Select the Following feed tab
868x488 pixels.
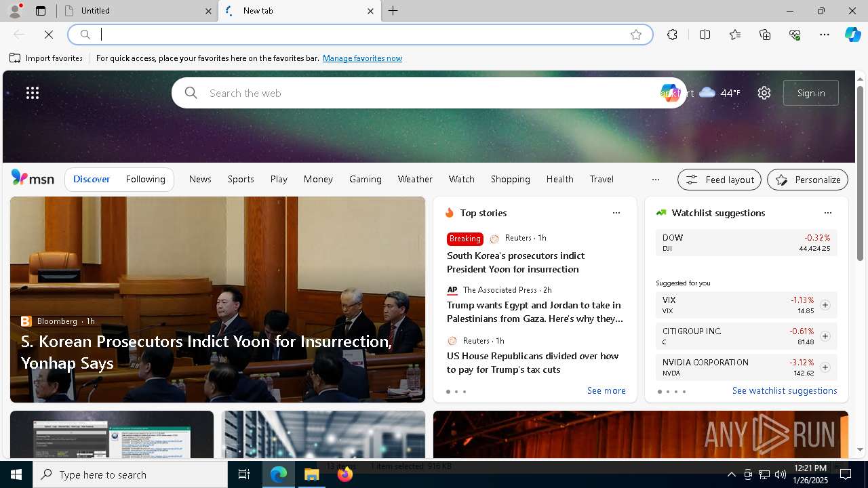point(146,179)
